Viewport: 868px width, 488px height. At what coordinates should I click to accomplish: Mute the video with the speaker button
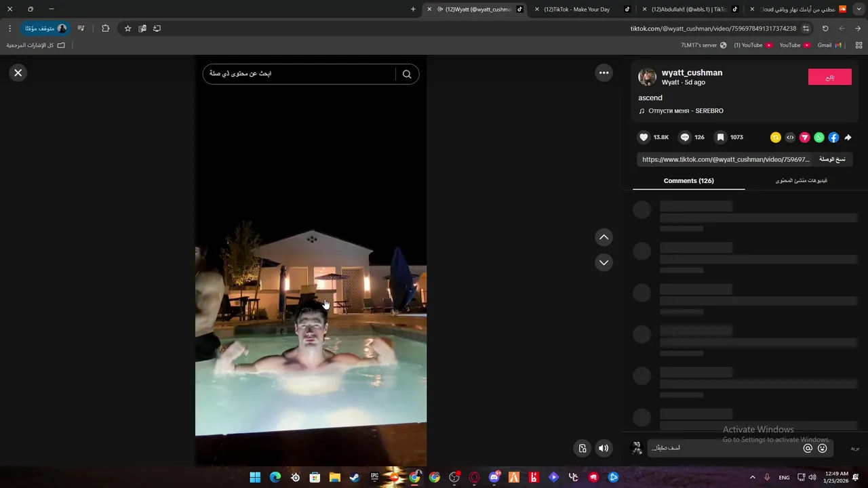(603, 448)
